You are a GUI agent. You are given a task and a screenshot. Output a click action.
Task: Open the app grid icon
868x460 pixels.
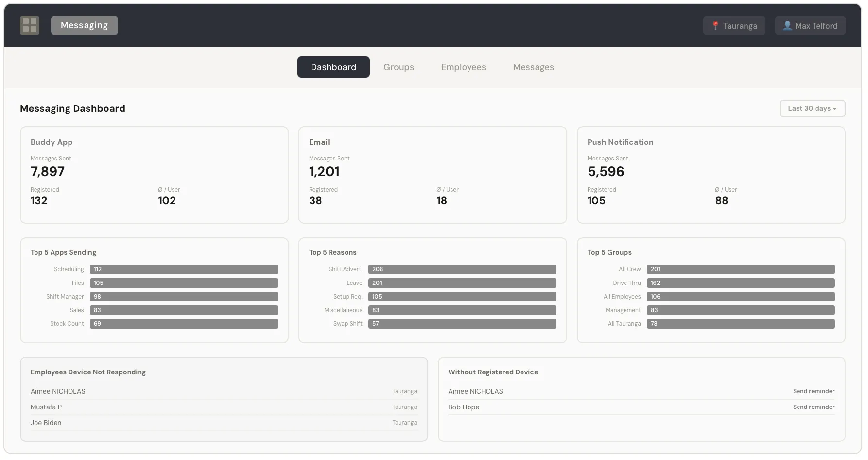30,25
